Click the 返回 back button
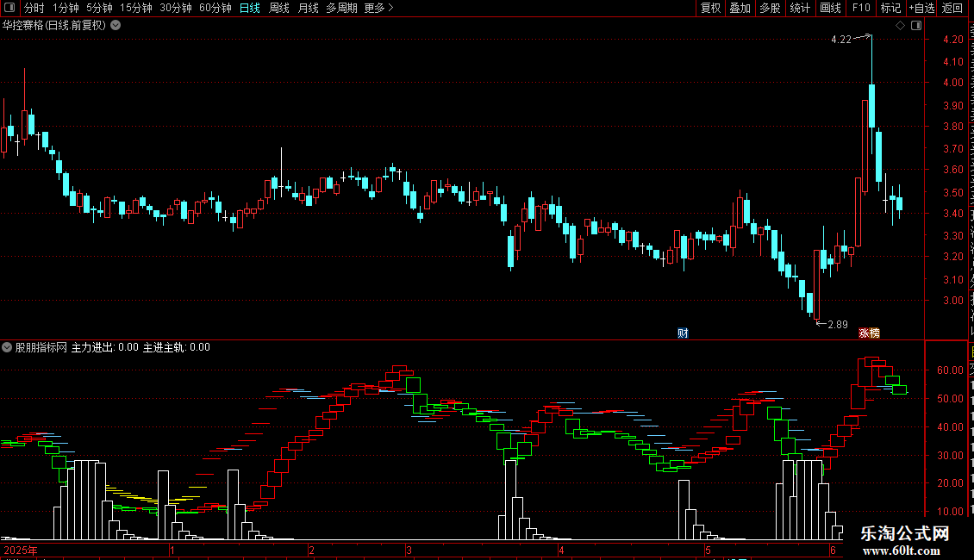The height and width of the screenshot is (560, 974). point(952,8)
